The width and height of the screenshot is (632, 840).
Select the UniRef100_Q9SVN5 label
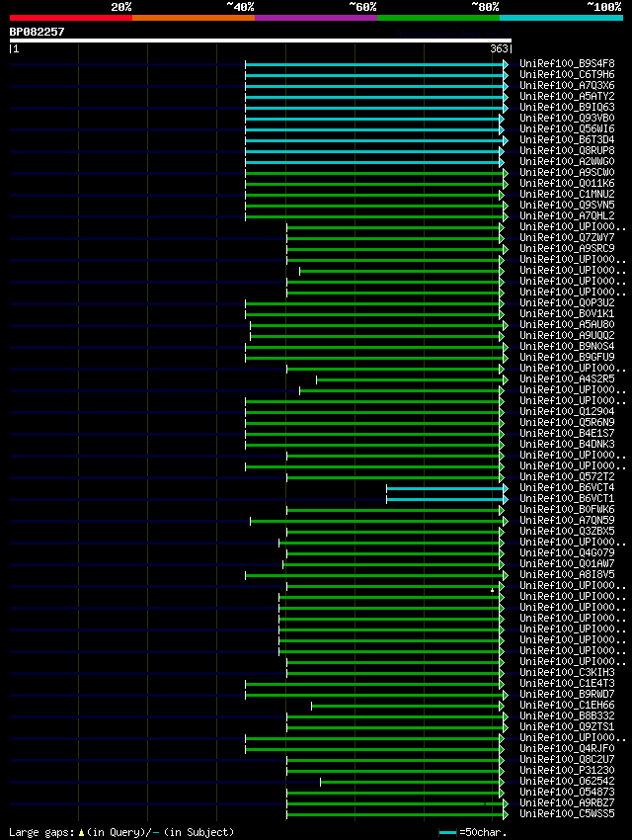(567, 205)
